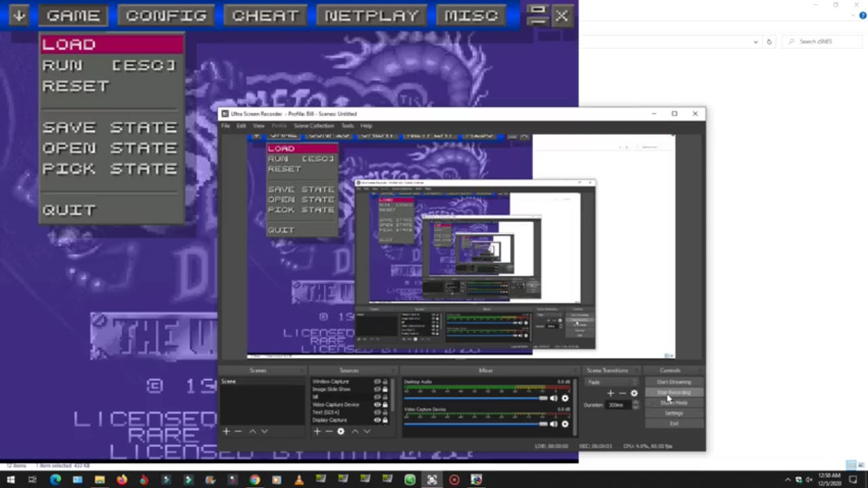Viewport: 868px width, 488px height.
Task: Adjust the Video Capture Device volume slider
Action: coord(475,424)
